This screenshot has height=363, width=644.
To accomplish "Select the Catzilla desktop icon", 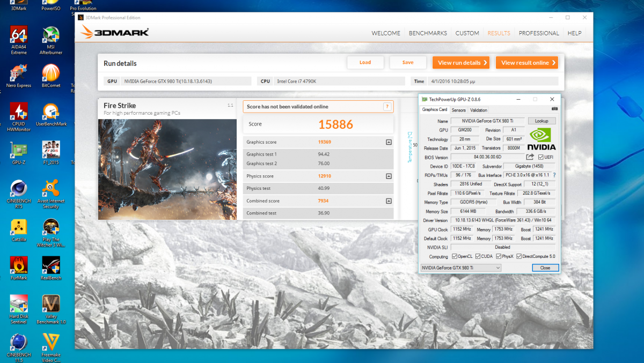I will coord(19,231).
